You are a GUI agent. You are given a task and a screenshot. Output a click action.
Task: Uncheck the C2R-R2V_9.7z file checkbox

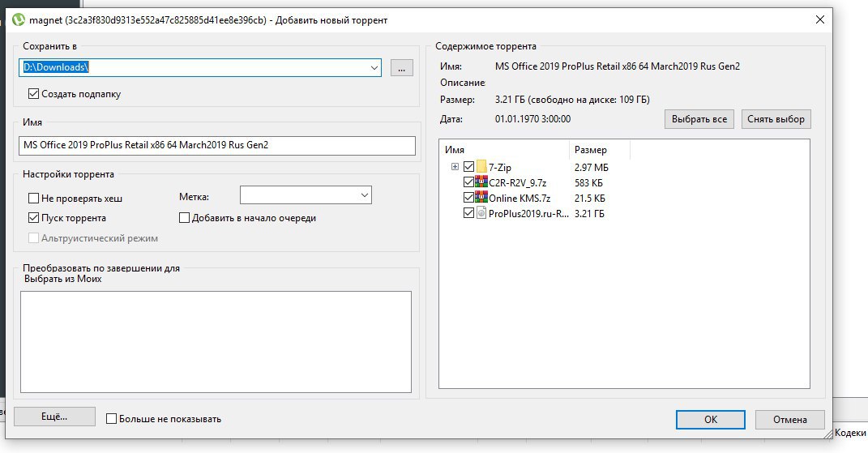(x=468, y=182)
